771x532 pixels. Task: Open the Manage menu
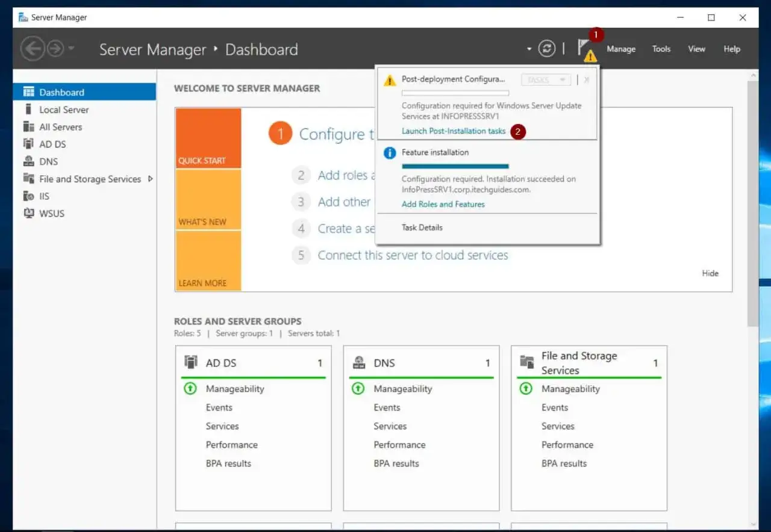pyautogui.click(x=621, y=49)
